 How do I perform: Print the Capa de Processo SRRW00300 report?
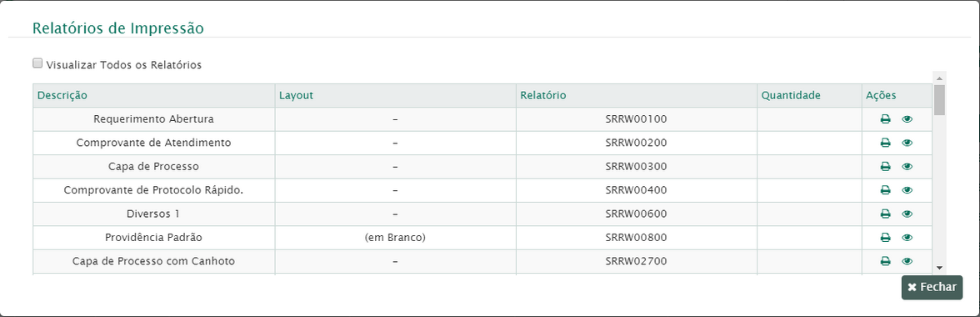tap(885, 166)
